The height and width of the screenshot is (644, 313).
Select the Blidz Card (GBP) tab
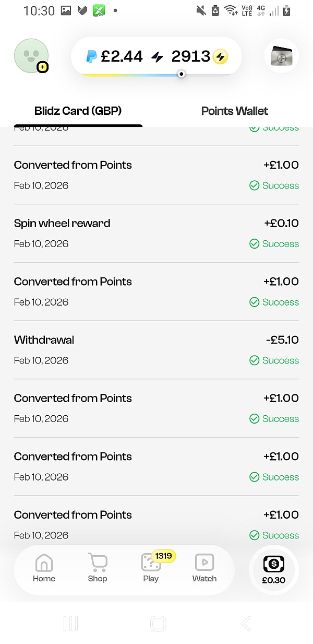click(78, 111)
